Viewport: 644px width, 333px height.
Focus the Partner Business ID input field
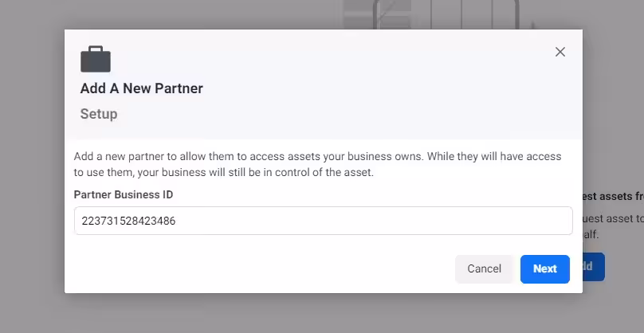point(323,221)
